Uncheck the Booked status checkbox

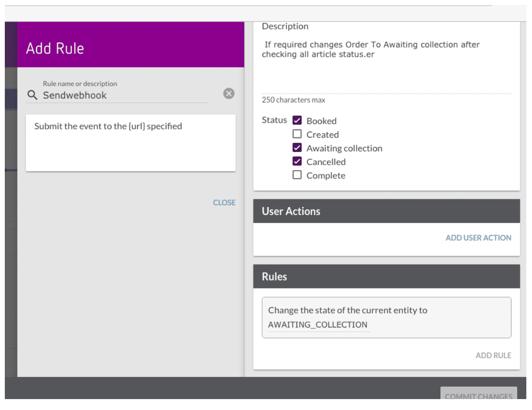coord(297,121)
